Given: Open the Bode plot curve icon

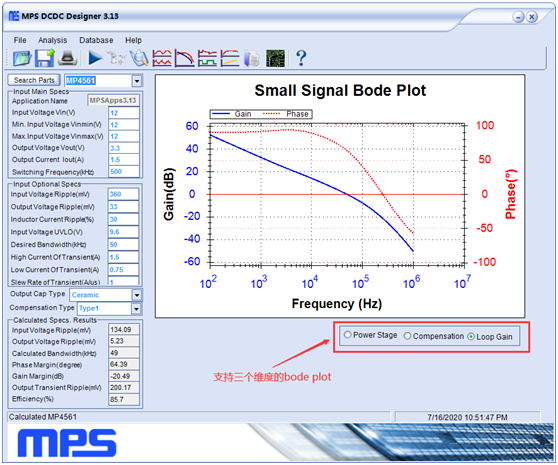Looking at the screenshot, I should coord(185,58).
